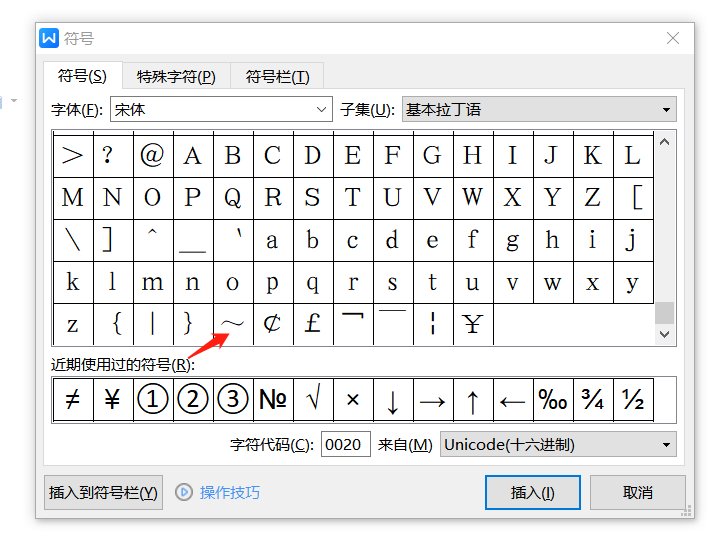The width and height of the screenshot is (721, 539).
Task: Select the left curly brace {
Action: [113, 324]
